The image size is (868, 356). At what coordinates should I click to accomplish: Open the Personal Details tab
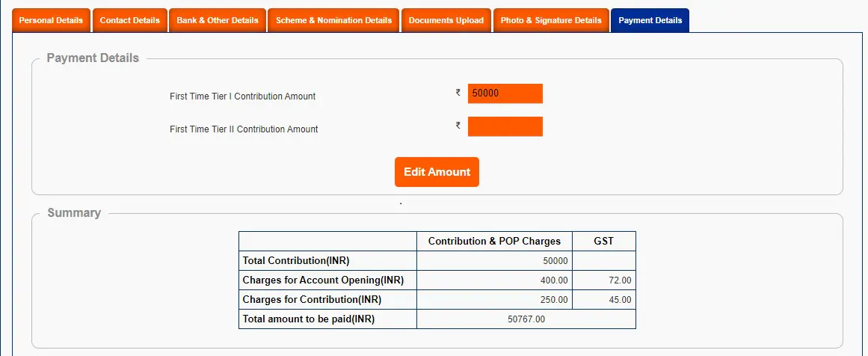[51, 20]
